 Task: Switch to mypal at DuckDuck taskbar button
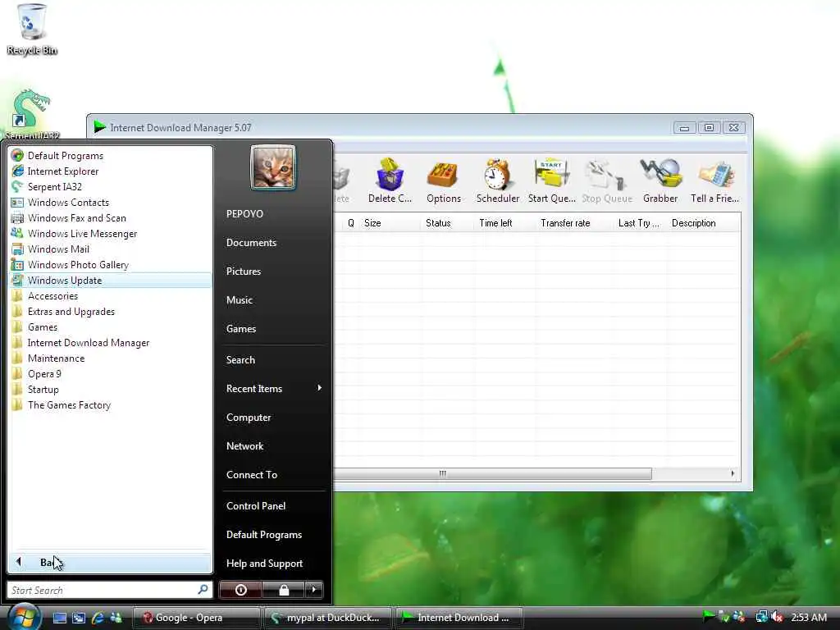point(329,618)
